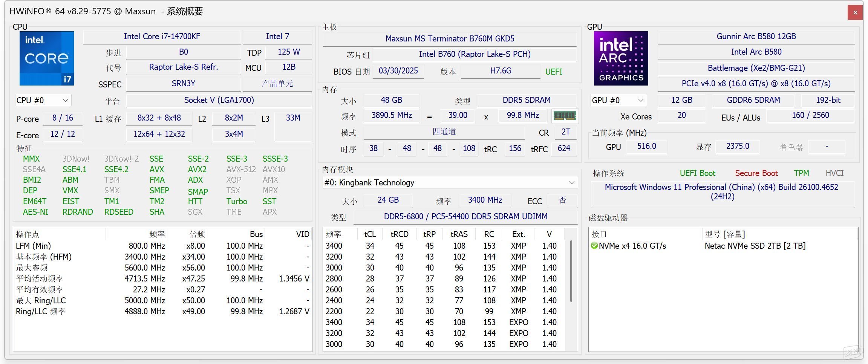
Task: Click the Intel Arc Graphics logo
Action: (x=621, y=58)
